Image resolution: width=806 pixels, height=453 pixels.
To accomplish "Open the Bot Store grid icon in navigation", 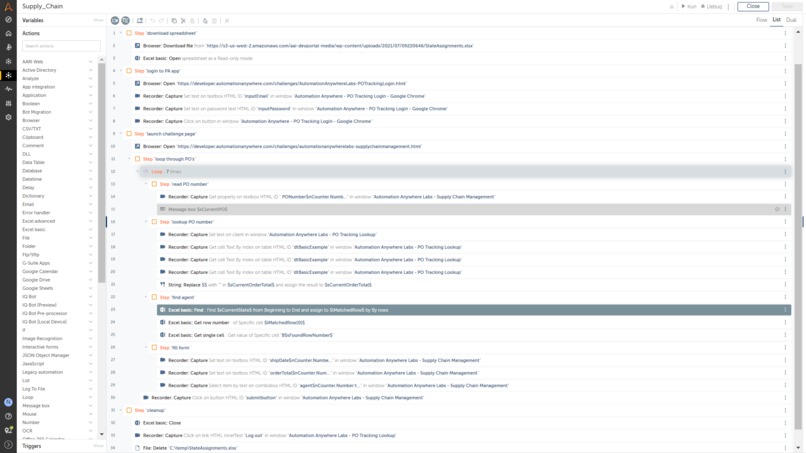I will click(x=8, y=103).
